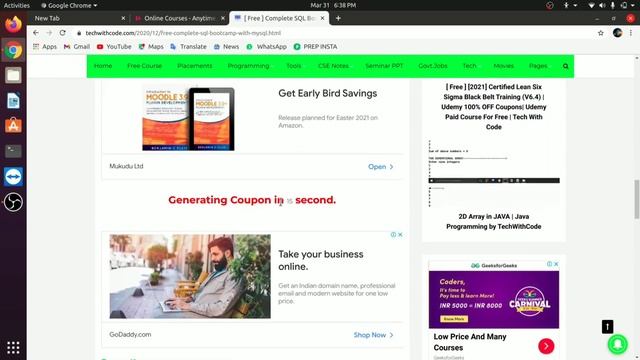
Task: Click red arrow on GeeksforGeeks ad
Action: click(546, 346)
